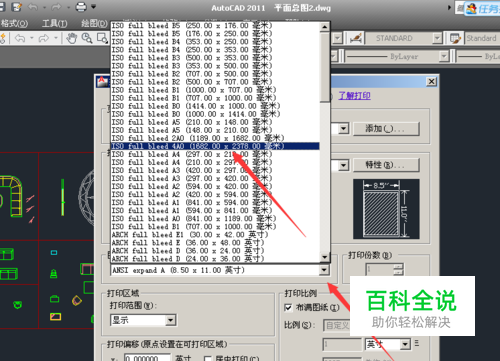500x361 pixels.
Task: Select ISO full bleed 2A0 (1189.00 x 1682.00)
Action: pos(215,138)
